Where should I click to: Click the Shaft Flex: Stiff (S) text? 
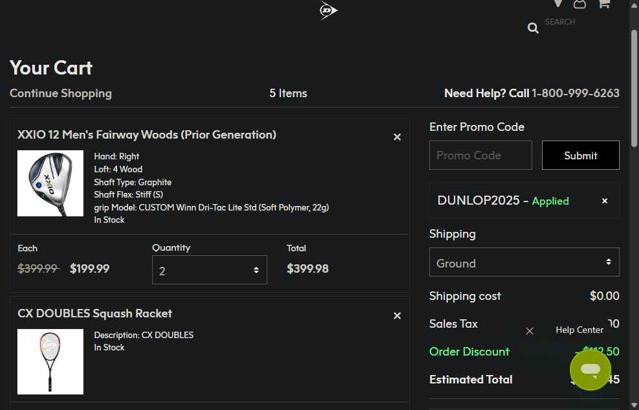coord(128,194)
